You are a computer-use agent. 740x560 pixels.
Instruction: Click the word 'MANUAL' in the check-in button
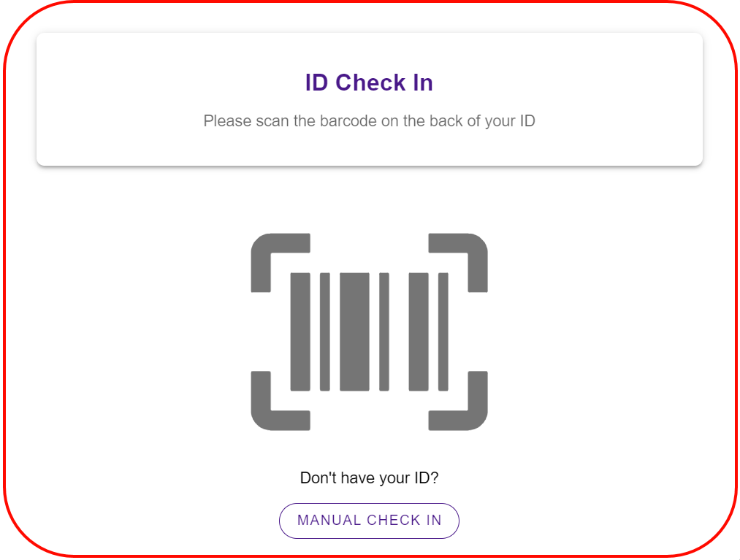click(x=329, y=521)
